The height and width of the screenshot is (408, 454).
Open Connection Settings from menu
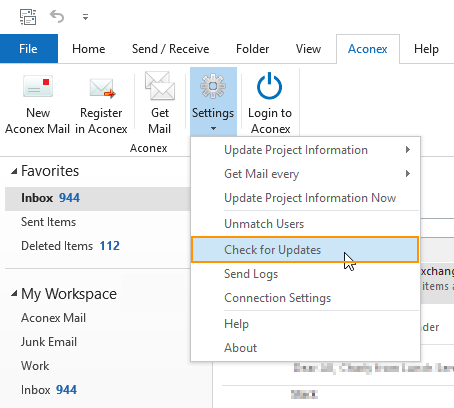coord(305,298)
